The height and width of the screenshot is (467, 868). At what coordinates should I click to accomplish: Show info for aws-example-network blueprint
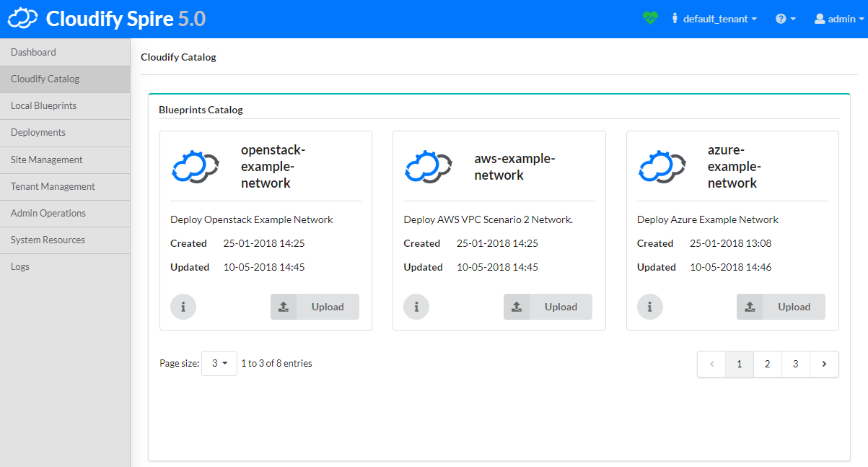pyautogui.click(x=416, y=307)
